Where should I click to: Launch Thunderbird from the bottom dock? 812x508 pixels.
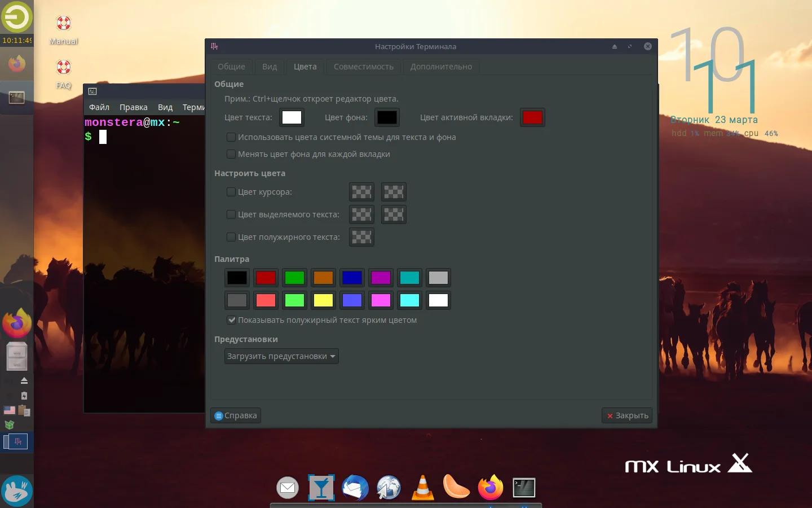355,487
